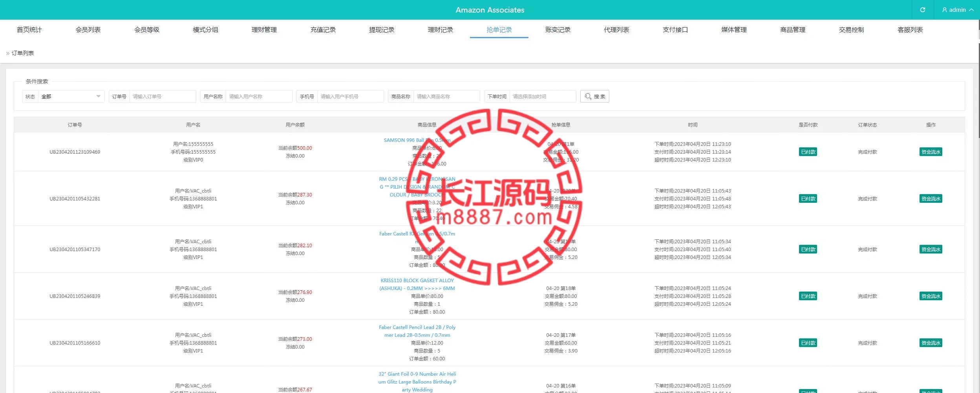
Task: Open 媒体管理 tab
Action: point(734,30)
